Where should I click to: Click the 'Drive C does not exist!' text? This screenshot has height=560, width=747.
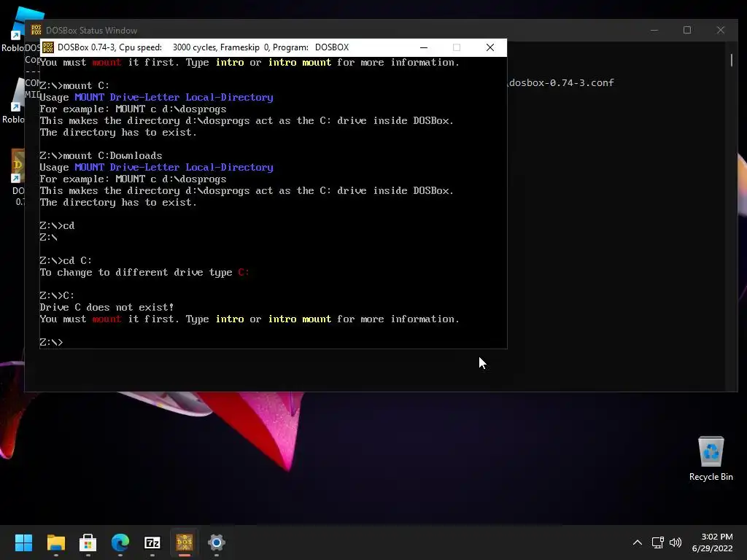click(x=107, y=307)
